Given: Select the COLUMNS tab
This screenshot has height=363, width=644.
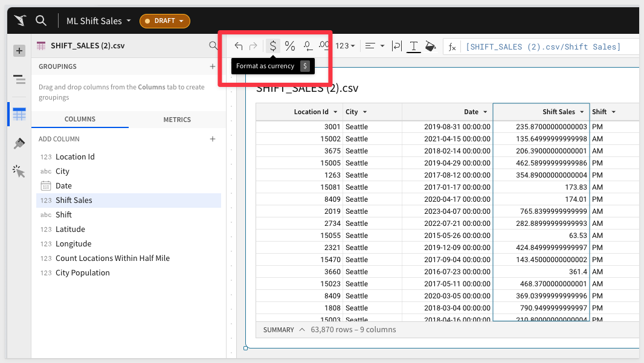Looking at the screenshot, I should [x=80, y=120].
